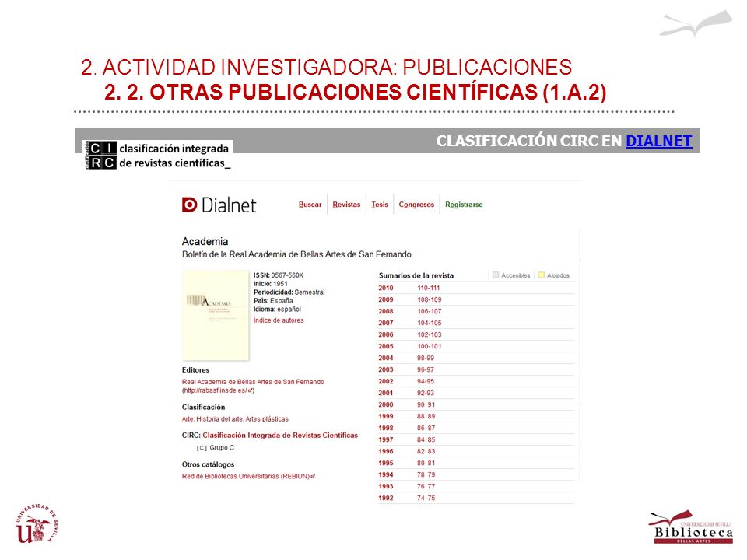Click the Dialnet logo icon
The height and width of the screenshot is (560, 747).
click(189, 205)
